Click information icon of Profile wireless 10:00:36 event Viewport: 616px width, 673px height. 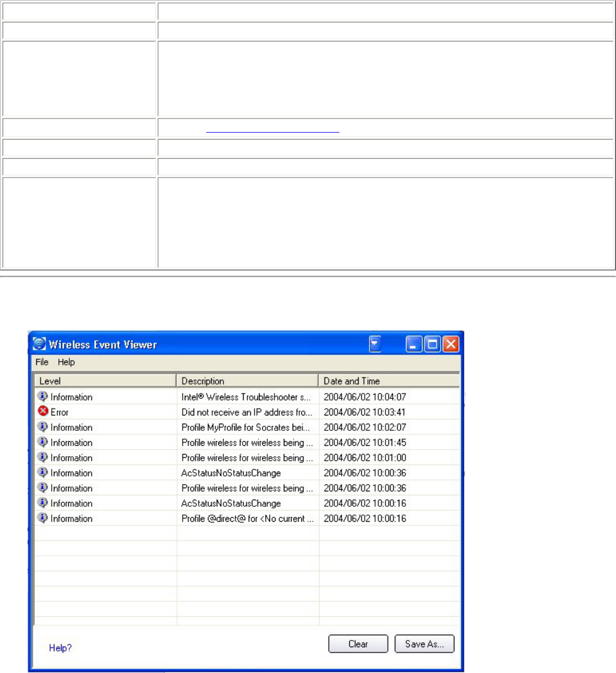43,487
